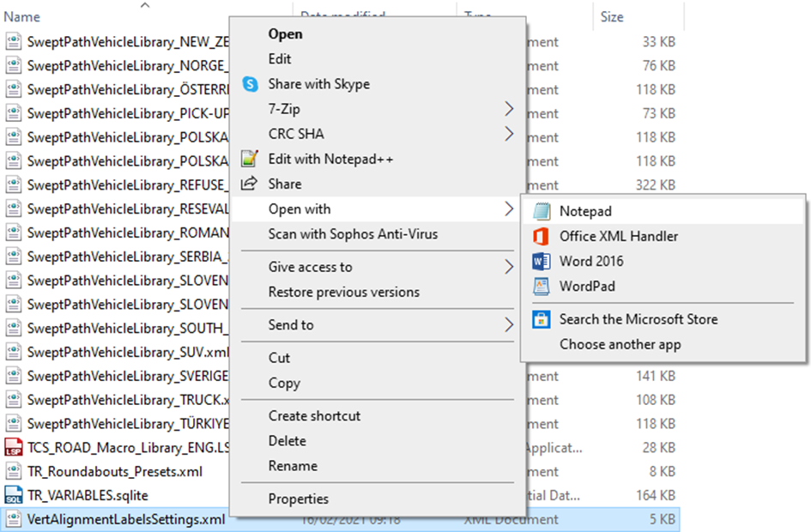Click TCS_ROAD_Macro_Library LSP file icon

pos(14,447)
